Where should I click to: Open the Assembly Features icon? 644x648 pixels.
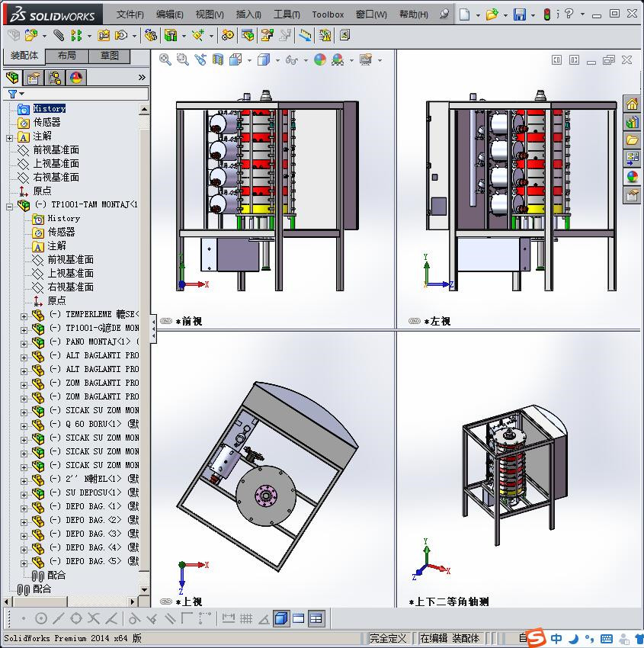(x=171, y=36)
